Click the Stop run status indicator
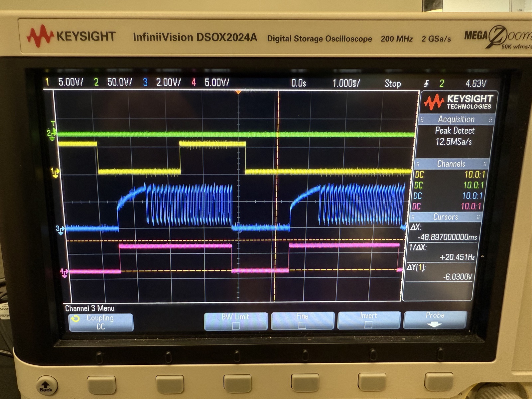The height and width of the screenshot is (399, 532). 393,83
